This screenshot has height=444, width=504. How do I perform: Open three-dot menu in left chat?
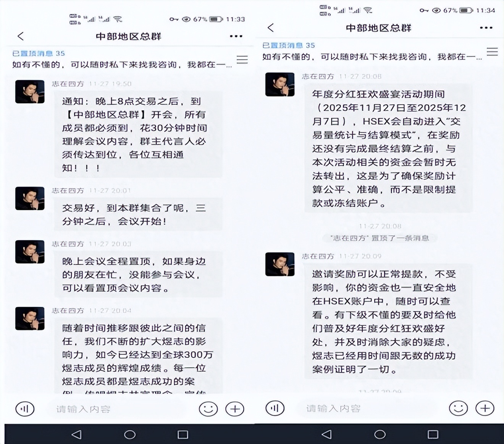coord(236,36)
